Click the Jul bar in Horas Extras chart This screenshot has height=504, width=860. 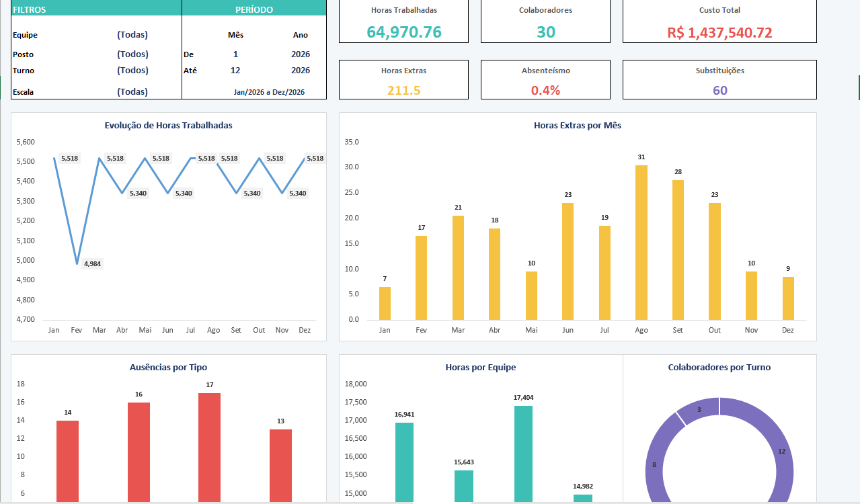click(x=604, y=273)
